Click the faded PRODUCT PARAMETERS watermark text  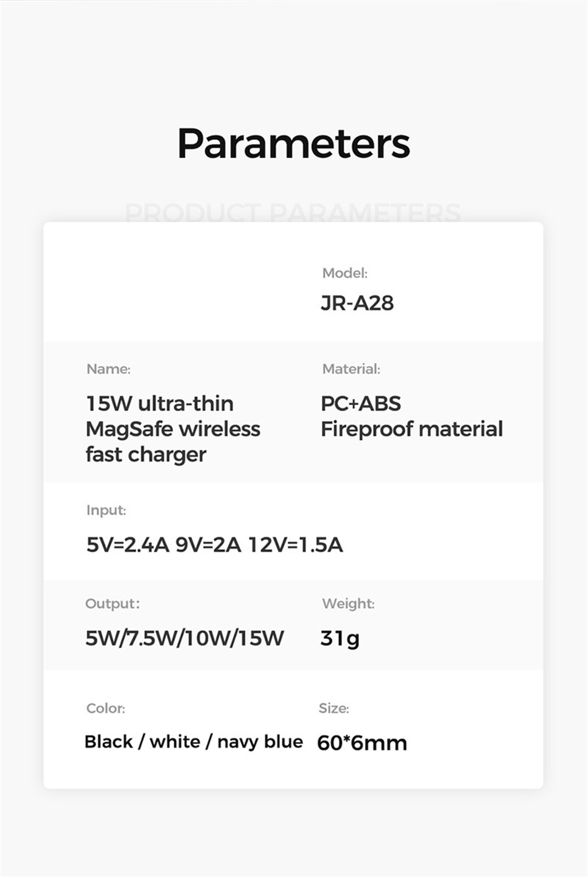click(293, 212)
